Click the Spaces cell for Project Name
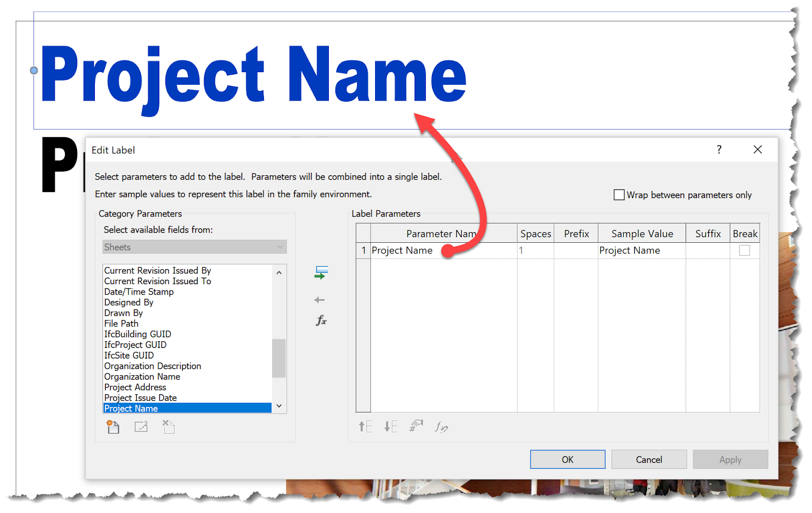Image resolution: width=812 pixels, height=513 pixels. tap(535, 250)
